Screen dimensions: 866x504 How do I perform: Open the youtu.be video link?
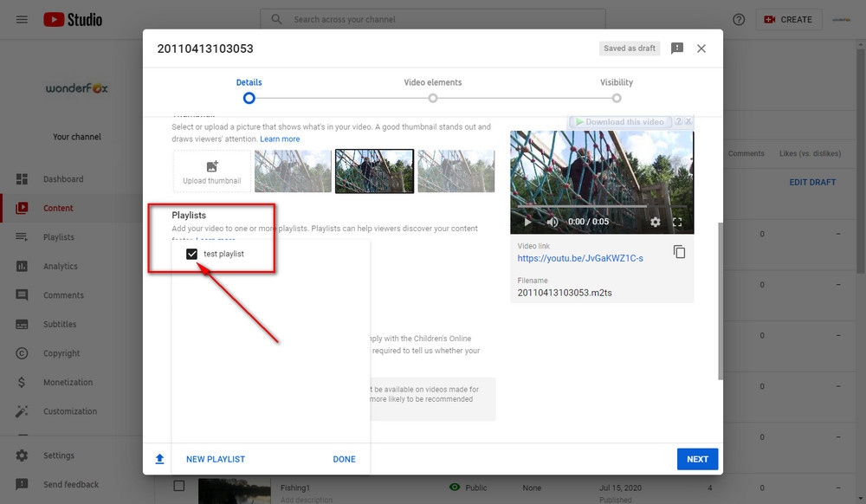coord(580,258)
